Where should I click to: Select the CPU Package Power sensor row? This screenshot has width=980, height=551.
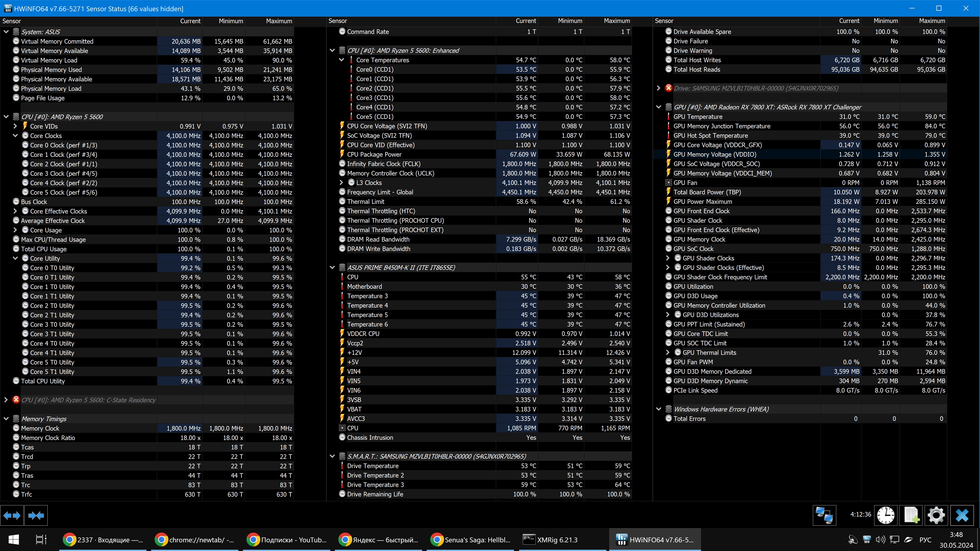[x=374, y=154]
